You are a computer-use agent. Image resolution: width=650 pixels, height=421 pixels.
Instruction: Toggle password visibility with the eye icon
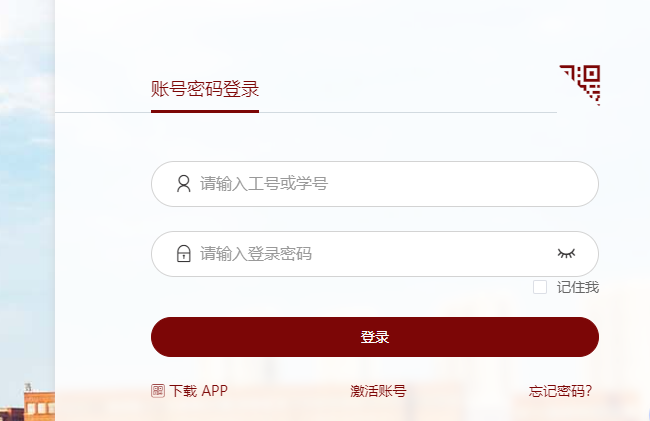[567, 254]
